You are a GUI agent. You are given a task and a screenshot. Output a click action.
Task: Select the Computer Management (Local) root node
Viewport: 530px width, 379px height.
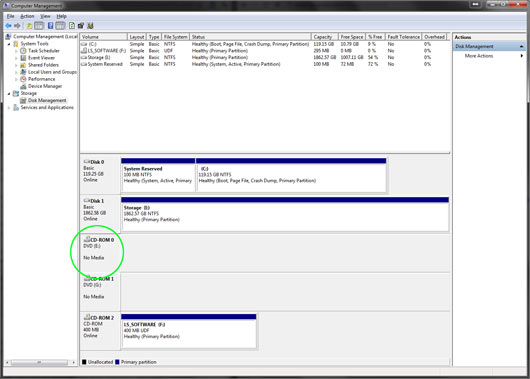45,37
